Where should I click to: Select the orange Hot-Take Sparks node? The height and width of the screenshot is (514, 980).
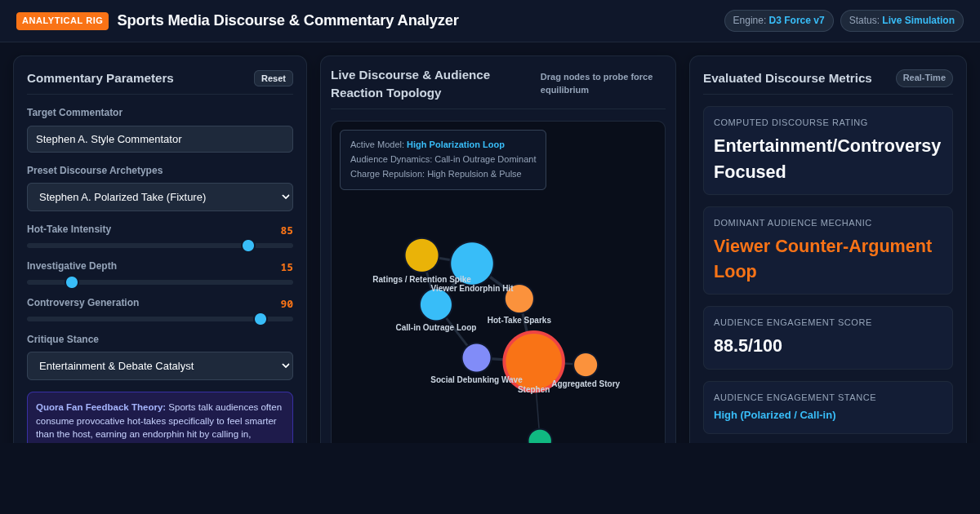[519, 299]
